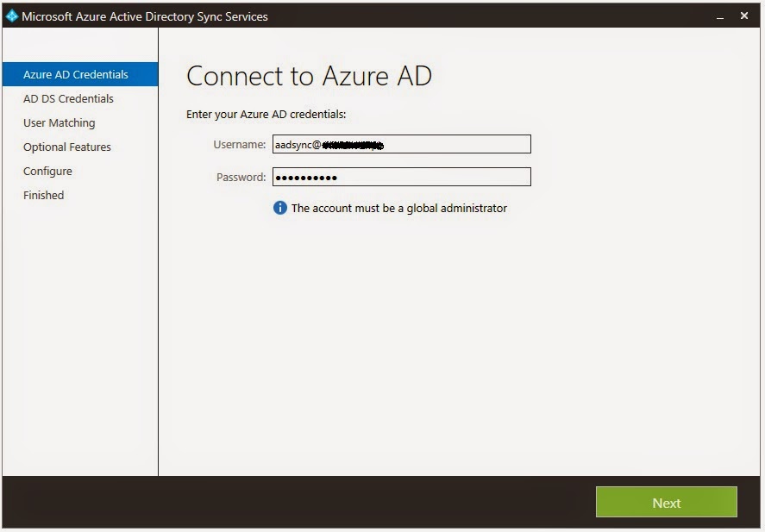Screen dimensions: 765x532
Task: Click the window title text in title bar
Action: [145, 16]
